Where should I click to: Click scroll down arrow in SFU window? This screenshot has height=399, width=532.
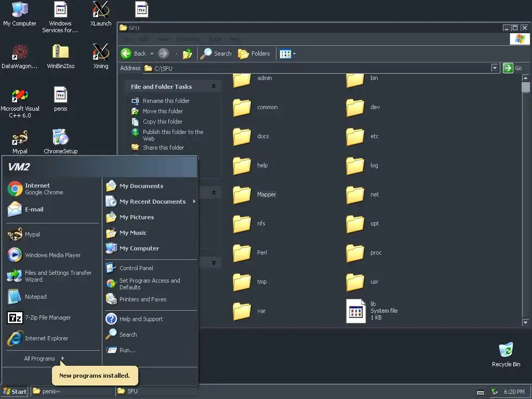(x=526, y=322)
